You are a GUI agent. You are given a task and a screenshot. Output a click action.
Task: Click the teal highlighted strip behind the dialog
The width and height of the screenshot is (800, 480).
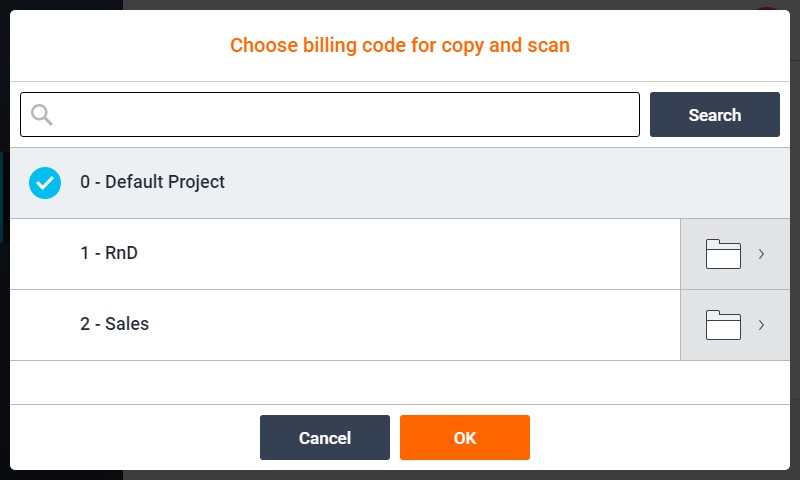(3, 197)
